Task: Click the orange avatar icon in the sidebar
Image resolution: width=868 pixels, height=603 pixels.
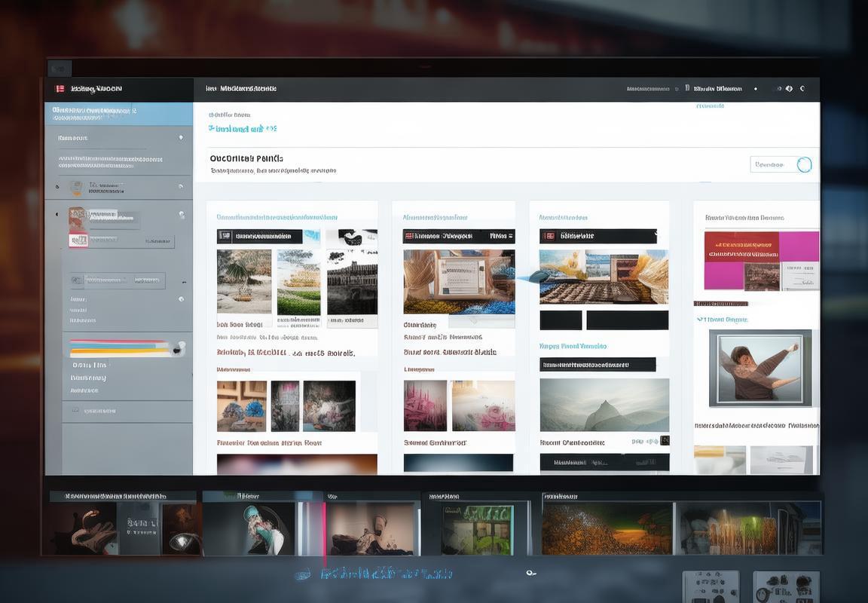Action: coord(76,187)
